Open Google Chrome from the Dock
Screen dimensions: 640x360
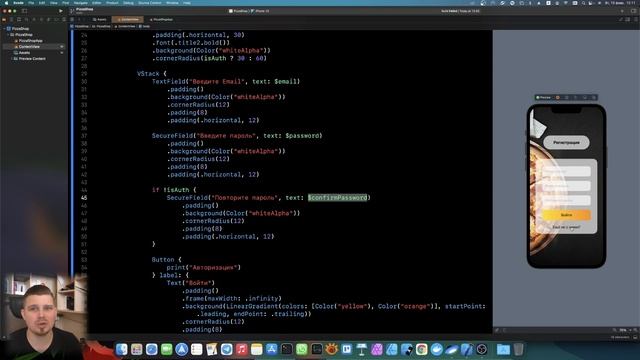click(422, 349)
